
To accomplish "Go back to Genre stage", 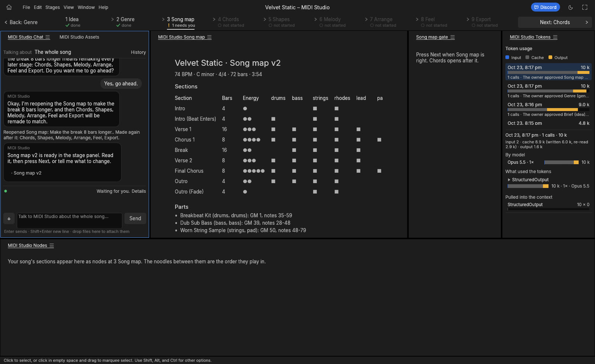I will click(21, 22).
